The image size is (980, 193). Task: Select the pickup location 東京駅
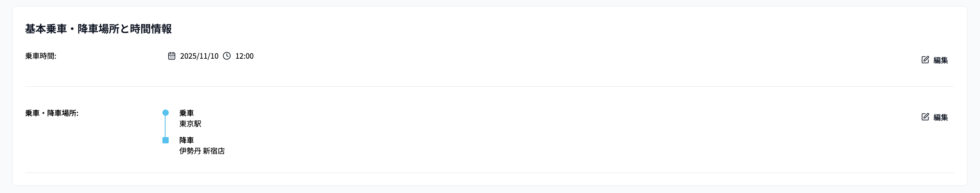pyautogui.click(x=190, y=124)
